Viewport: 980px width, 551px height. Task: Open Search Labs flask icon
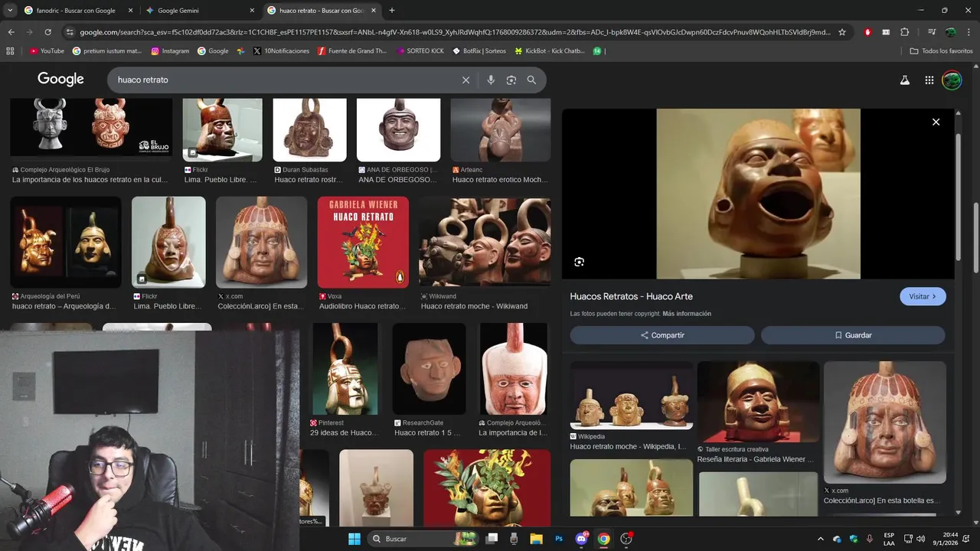[x=904, y=80]
